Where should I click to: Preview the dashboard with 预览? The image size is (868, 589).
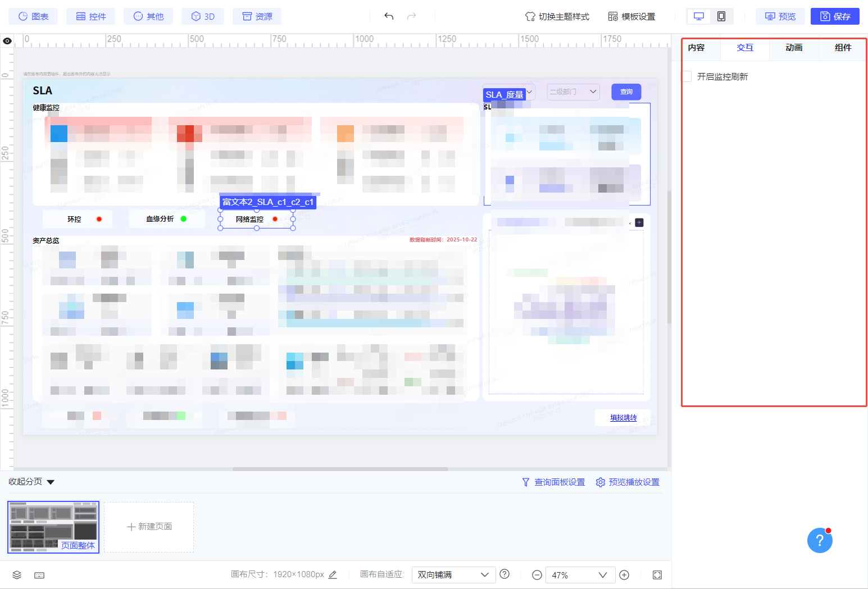(780, 16)
